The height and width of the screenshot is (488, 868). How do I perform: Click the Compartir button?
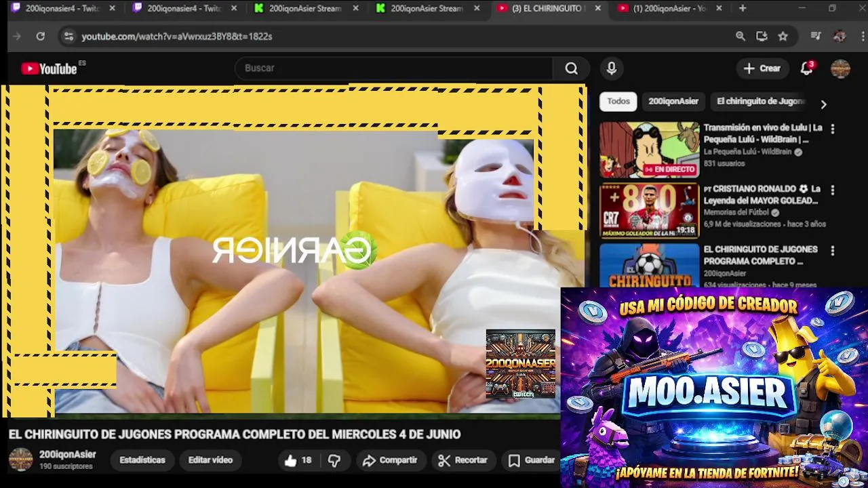coord(390,460)
